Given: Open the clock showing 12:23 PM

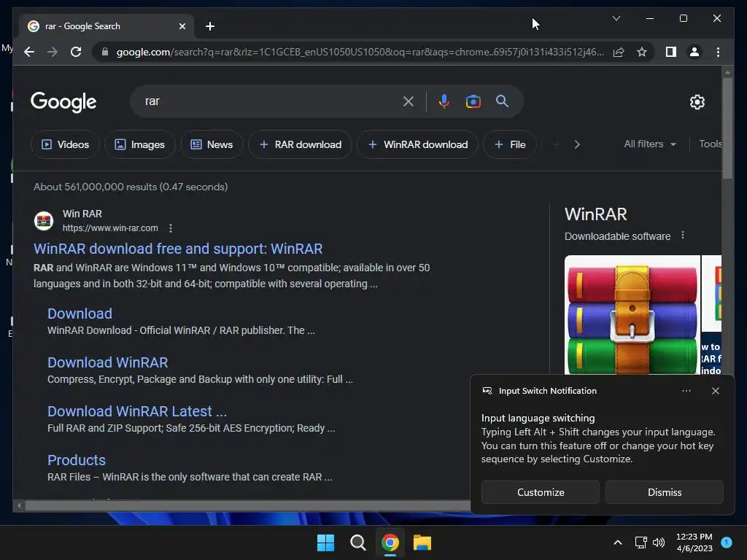Looking at the screenshot, I should [694, 542].
